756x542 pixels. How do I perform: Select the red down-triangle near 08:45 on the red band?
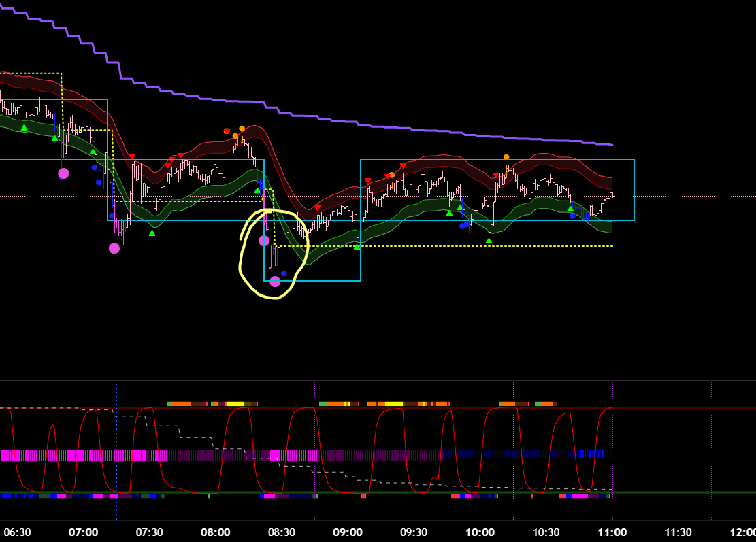coord(317,207)
